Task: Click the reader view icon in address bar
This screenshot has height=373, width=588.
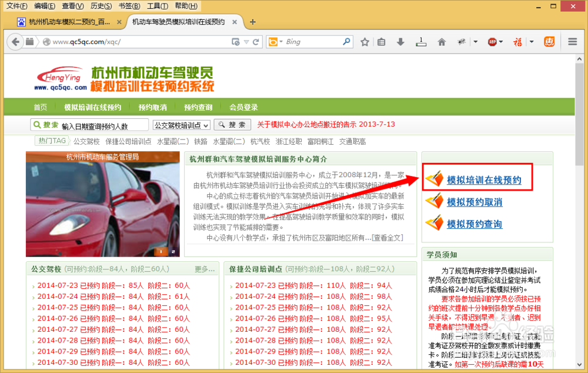Action: click(236, 42)
